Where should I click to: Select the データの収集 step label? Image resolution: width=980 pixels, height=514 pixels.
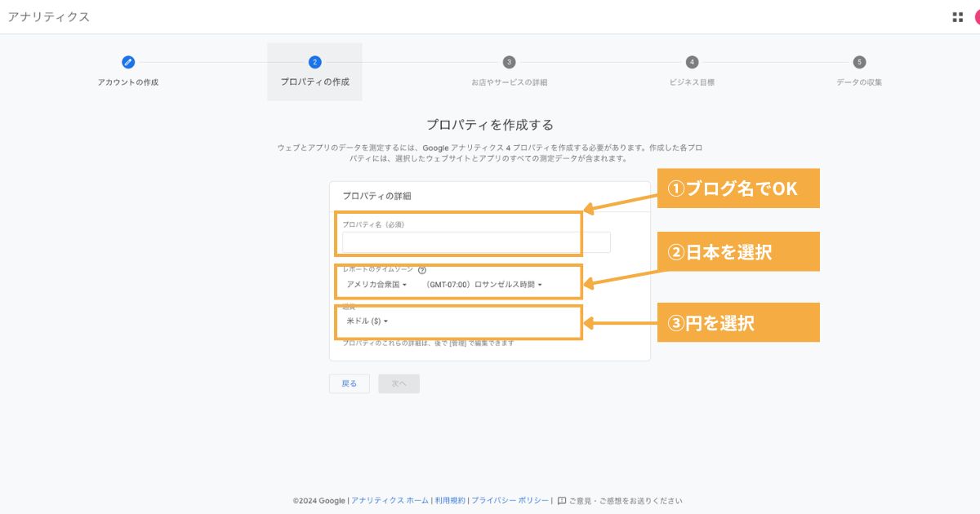[x=859, y=82]
